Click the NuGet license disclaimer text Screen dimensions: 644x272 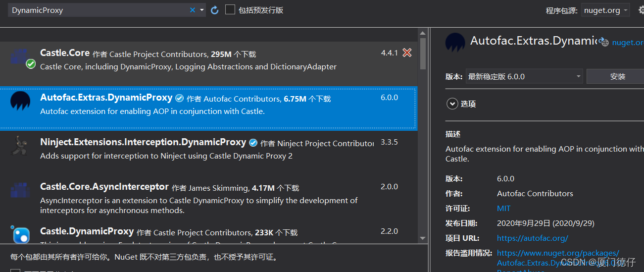coord(144,257)
